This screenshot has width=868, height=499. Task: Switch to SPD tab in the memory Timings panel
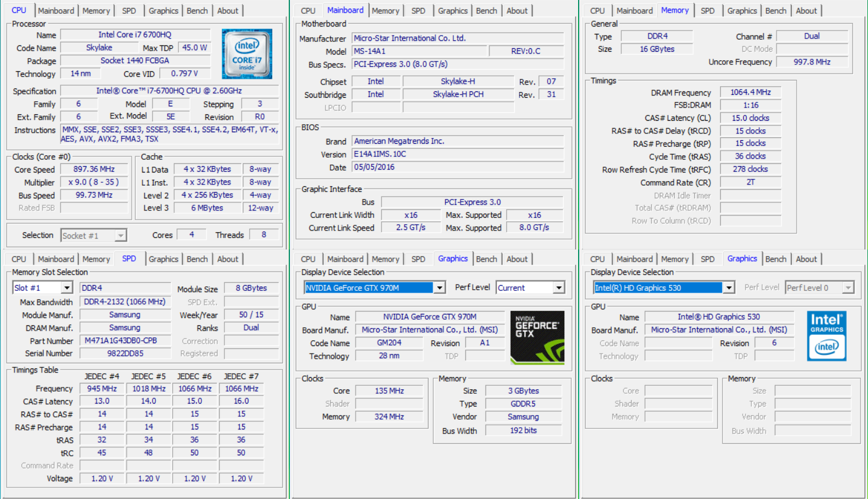[x=708, y=11]
